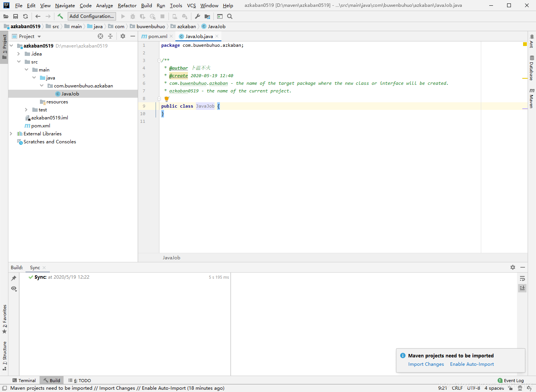Click the Back navigation arrow
Viewport: 536px width, 392px height.
tap(38, 16)
